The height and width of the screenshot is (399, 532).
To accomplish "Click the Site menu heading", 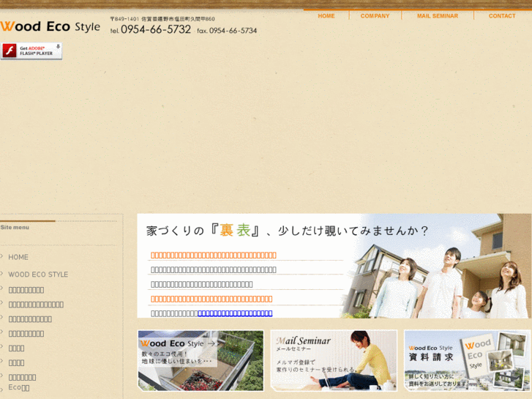I will [x=15, y=227].
